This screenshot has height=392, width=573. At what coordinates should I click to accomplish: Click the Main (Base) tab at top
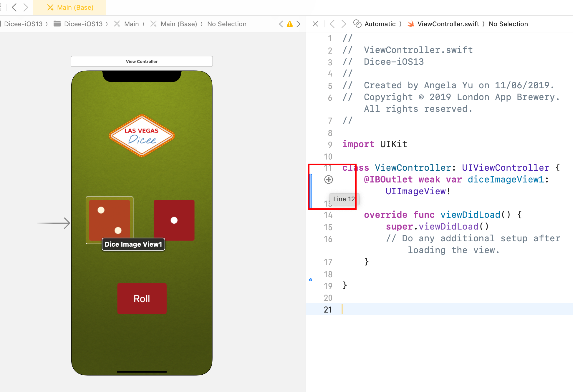69,7
